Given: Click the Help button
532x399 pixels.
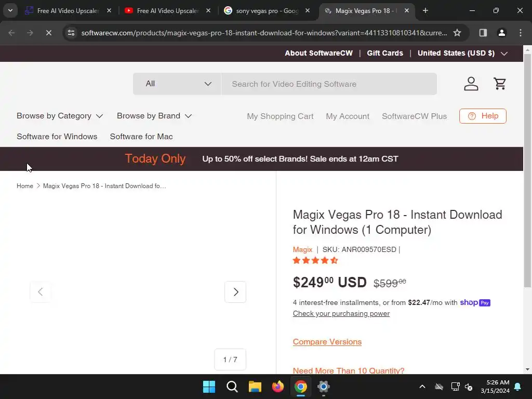Looking at the screenshot, I should 483,116.
